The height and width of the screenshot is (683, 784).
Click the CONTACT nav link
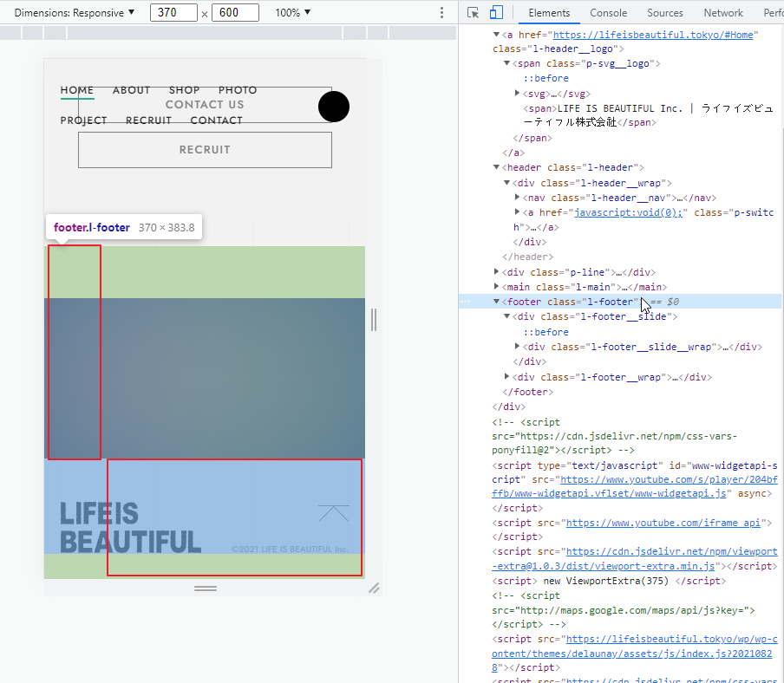click(x=216, y=120)
